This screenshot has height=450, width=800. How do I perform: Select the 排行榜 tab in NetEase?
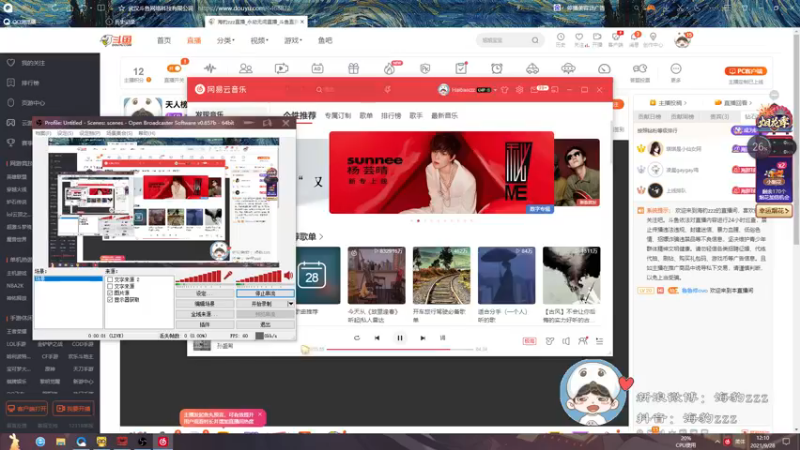(x=391, y=116)
